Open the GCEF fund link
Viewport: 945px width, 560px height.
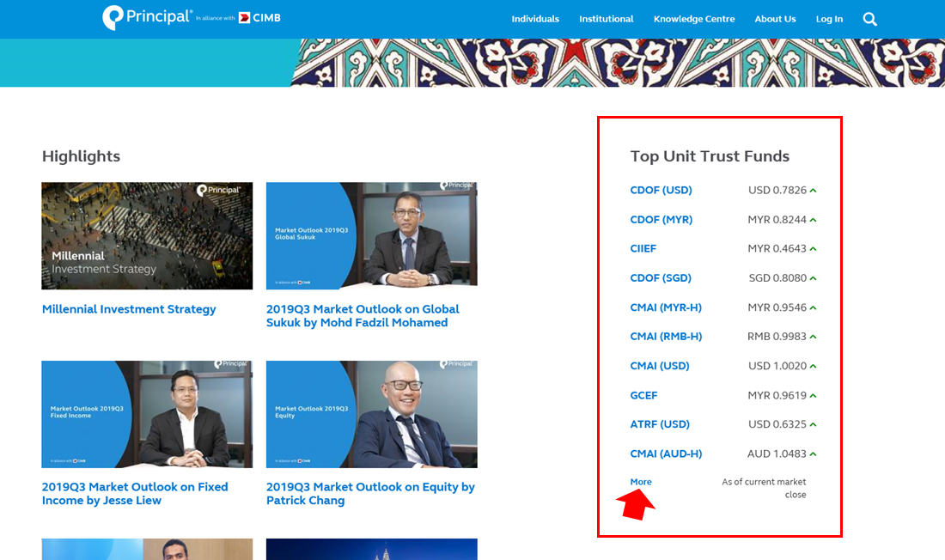643,395
